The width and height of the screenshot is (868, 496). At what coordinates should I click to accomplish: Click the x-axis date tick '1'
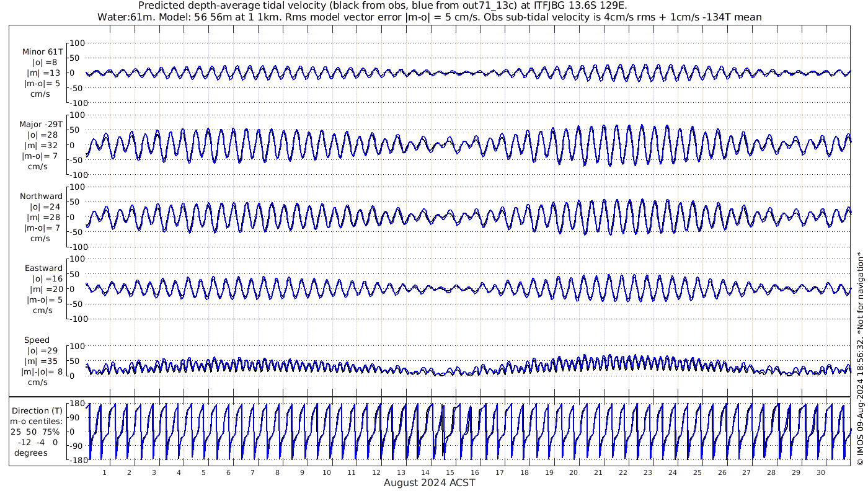(104, 472)
